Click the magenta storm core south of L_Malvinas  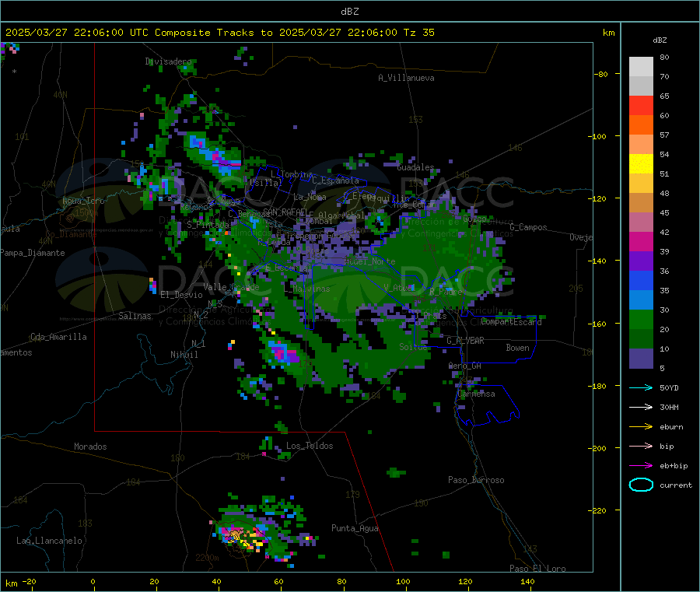click(x=283, y=352)
